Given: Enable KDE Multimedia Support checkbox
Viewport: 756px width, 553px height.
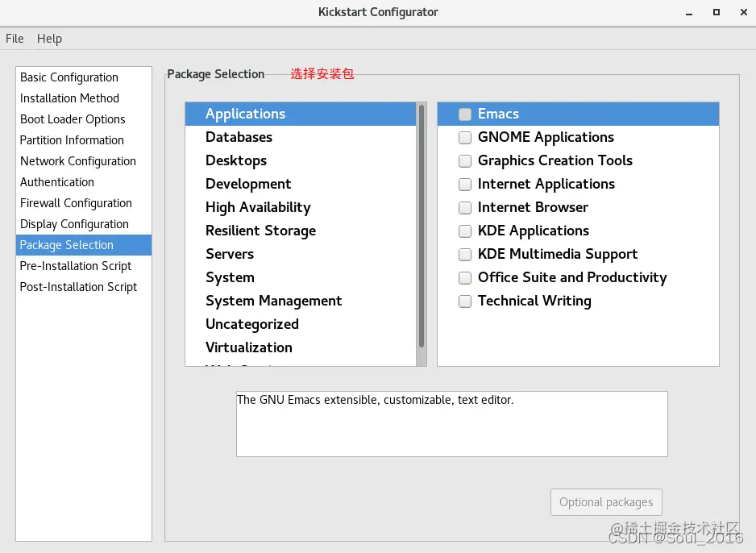Looking at the screenshot, I should coord(465,255).
